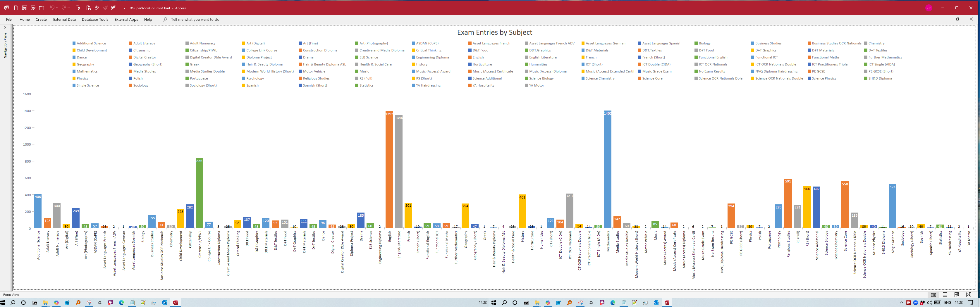
Task: Click the blue Single Science bar
Action: [893, 206]
